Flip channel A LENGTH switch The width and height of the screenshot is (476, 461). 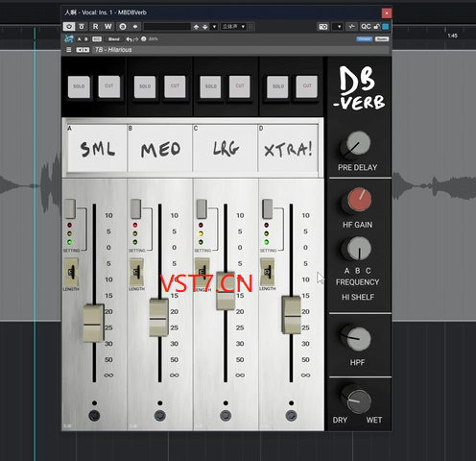(x=71, y=273)
